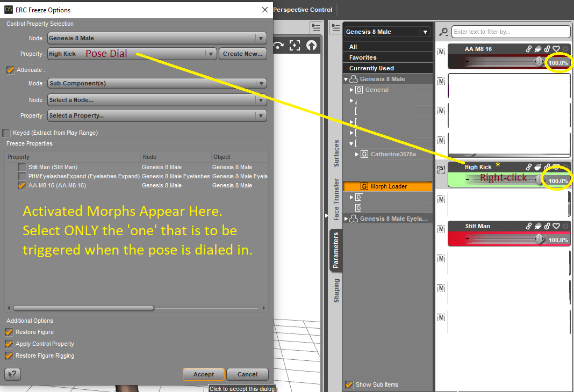
Task: Click the lock icon on AA M8 16
Action: click(x=547, y=49)
